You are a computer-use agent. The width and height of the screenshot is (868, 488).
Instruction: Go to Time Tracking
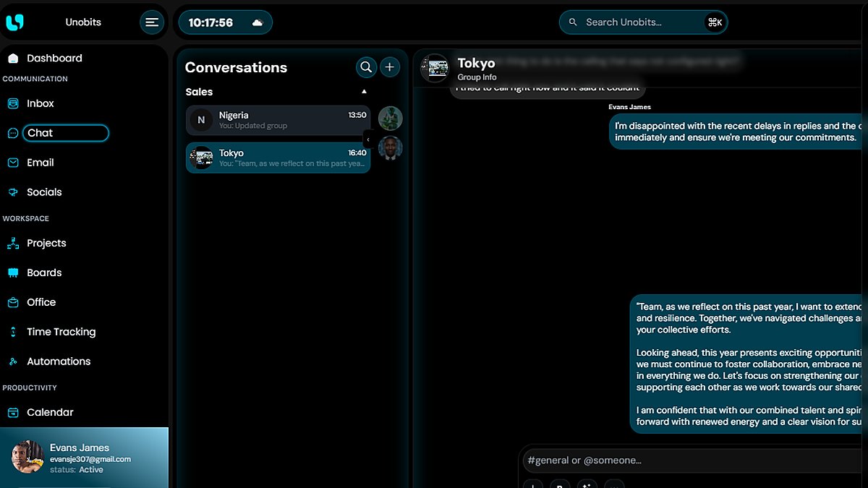pos(61,332)
